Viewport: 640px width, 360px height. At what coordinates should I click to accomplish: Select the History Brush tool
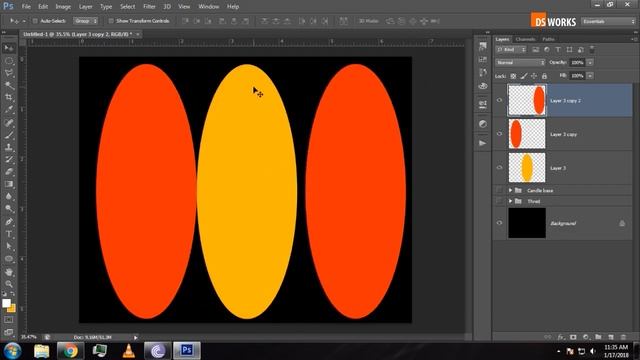(9, 160)
